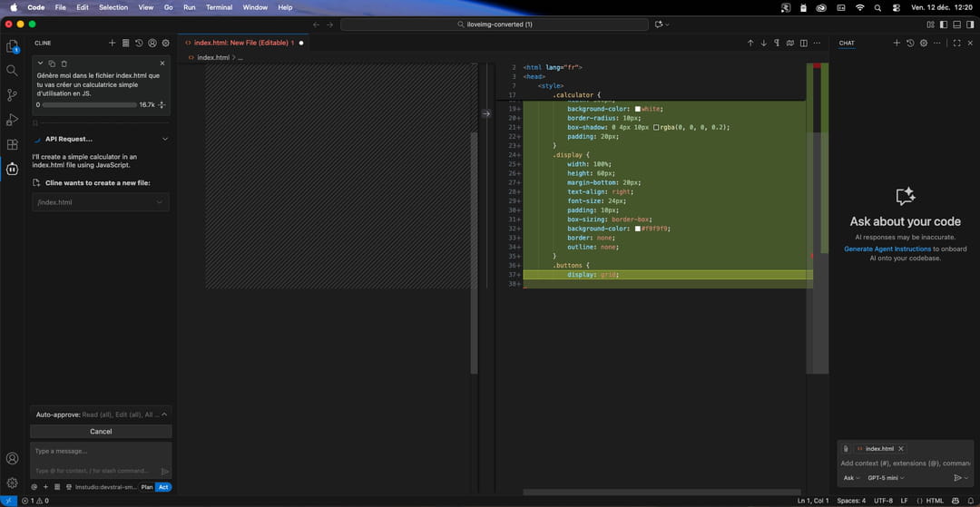
Task: Start a new Cline task with plus icon
Action: pos(113,43)
